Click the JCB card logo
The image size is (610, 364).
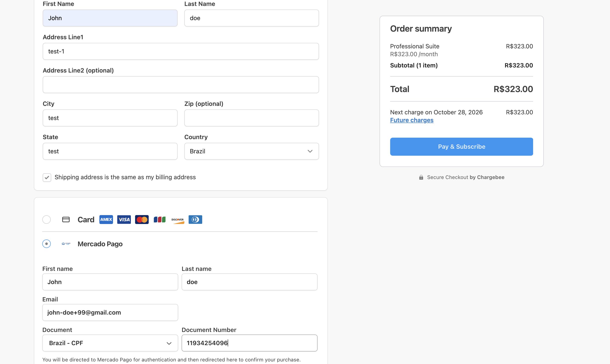click(160, 220)
